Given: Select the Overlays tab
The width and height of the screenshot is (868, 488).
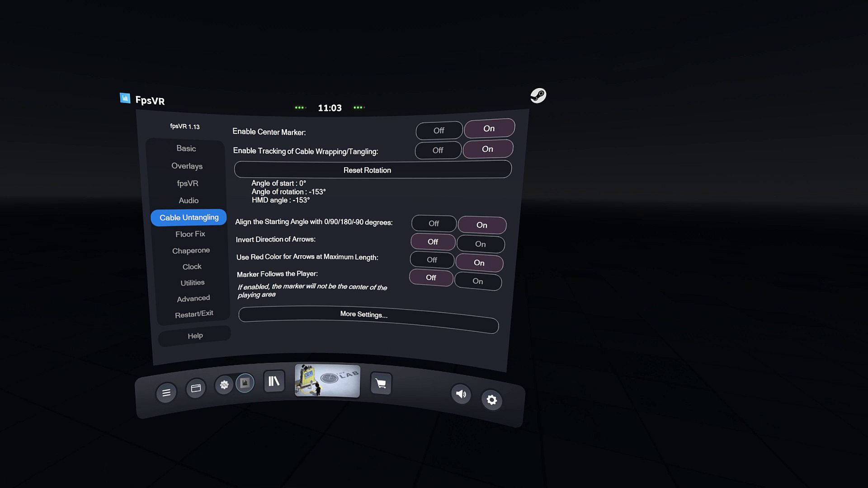Looking at the screenshot, I should 187,166.
